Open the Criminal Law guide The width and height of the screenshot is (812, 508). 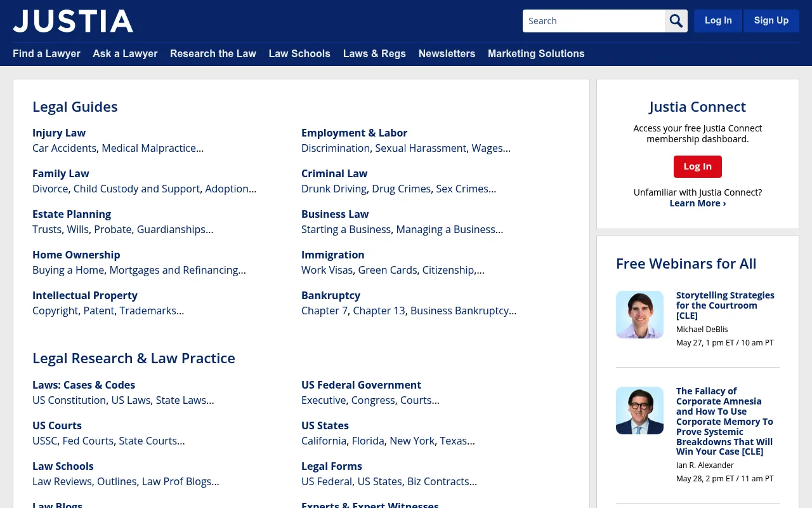334,173
